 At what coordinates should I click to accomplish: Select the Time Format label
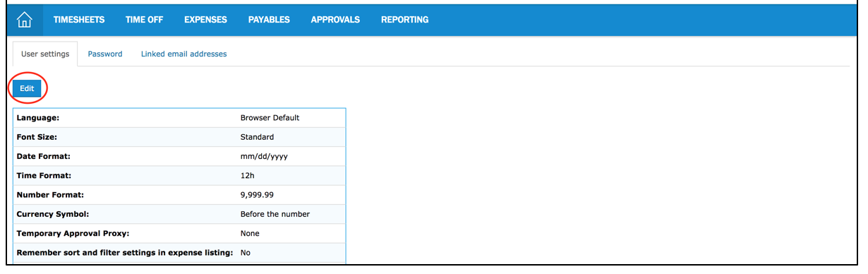44,175
